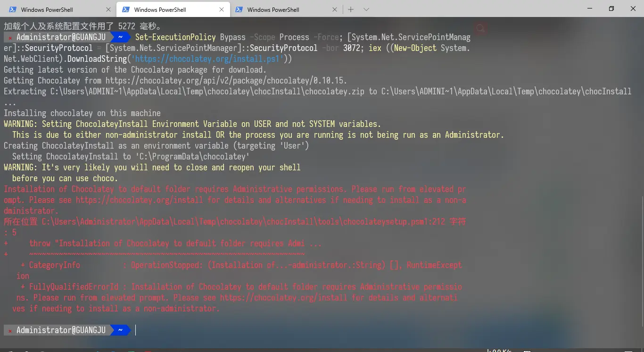
Task: Click 'Creating ChocolateyInstall as an environment variable' line
Action: 157,146
